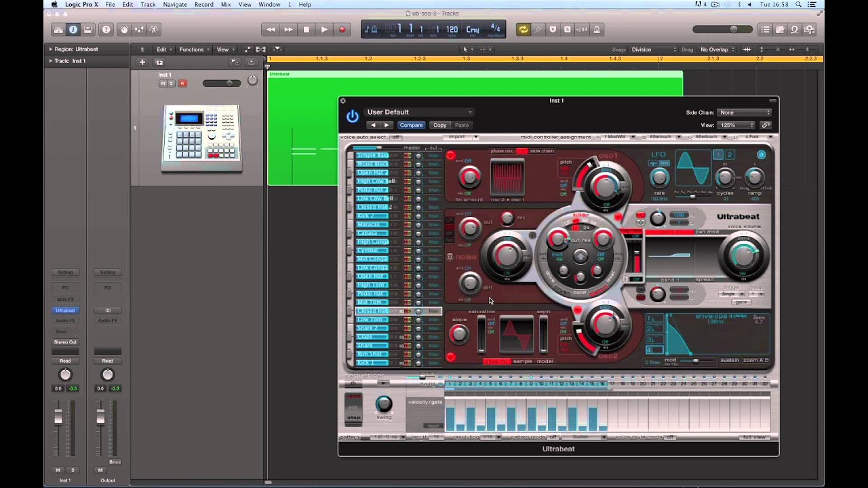Open the List Editors icon

pyautogui.click(x=765, y=30)
